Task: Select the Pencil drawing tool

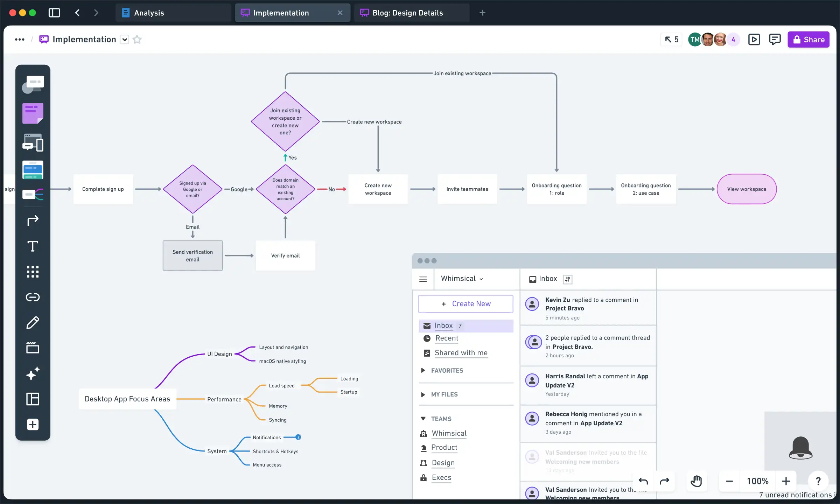Action: (33, 322)
